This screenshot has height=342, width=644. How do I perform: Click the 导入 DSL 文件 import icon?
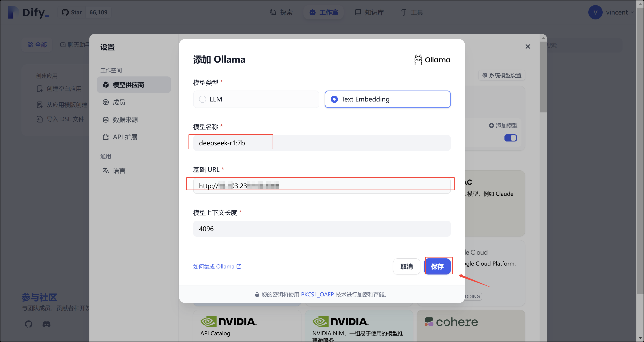(x=40, y=119)
